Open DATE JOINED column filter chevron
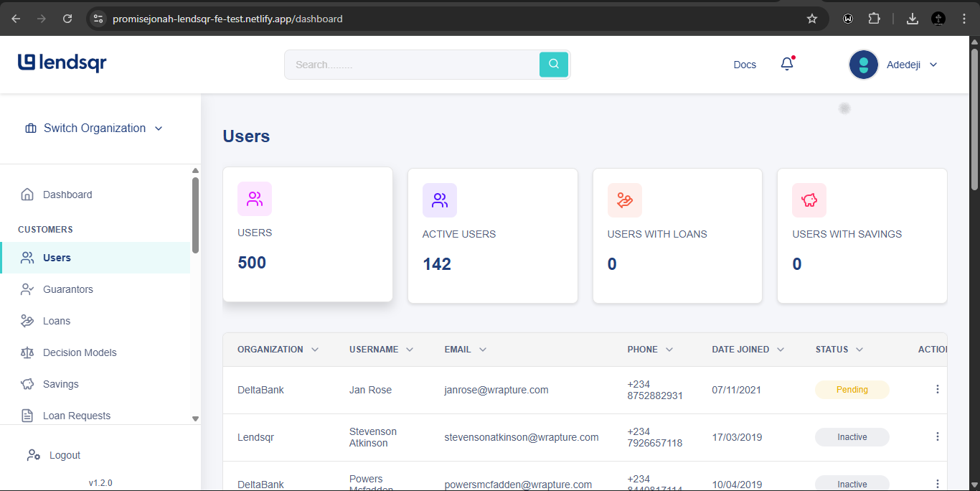 click(x=781, y=350)
